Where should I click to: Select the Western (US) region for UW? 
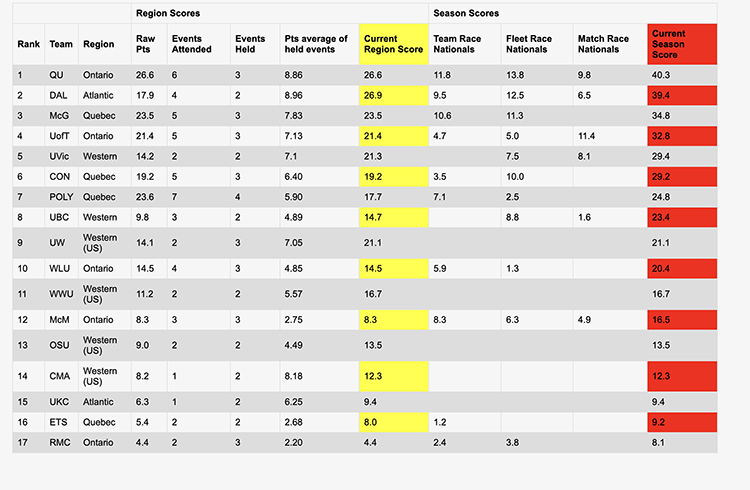[105, 243]
